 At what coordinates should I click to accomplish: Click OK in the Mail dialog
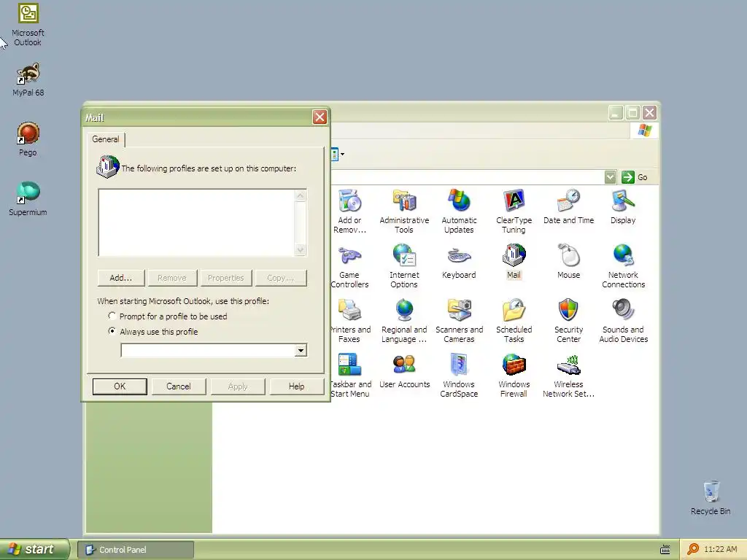120,386
